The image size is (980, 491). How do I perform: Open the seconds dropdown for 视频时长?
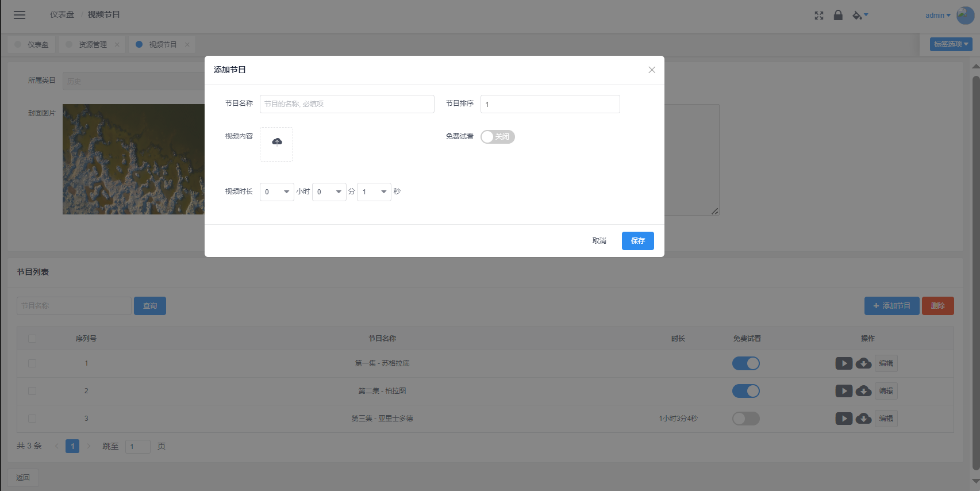[374, 192]
